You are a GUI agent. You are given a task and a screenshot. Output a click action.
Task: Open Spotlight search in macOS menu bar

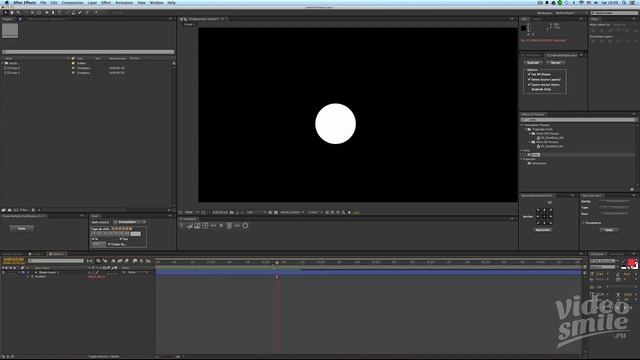(x=624, y=2)
